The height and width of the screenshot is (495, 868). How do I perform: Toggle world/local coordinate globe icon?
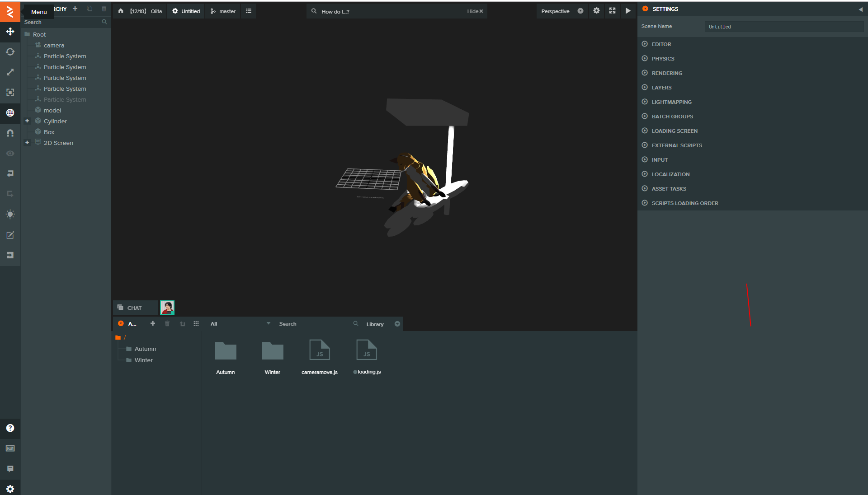point(10,113)
